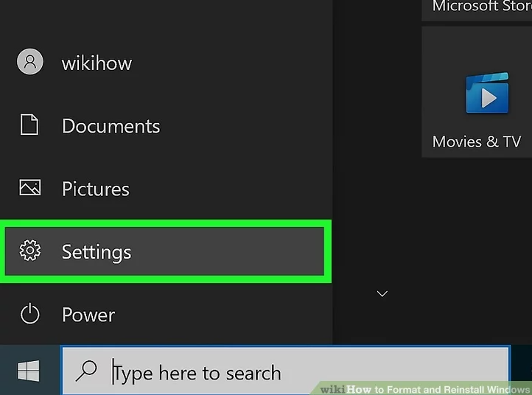
Task: Select the Pictures text entry
Action: tap(96, 189)
